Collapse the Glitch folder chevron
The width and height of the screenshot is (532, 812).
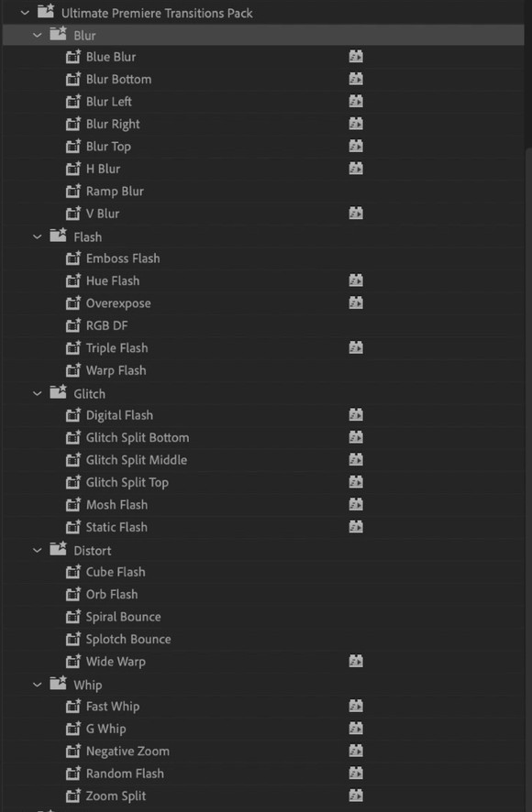[x=38, y=393]
